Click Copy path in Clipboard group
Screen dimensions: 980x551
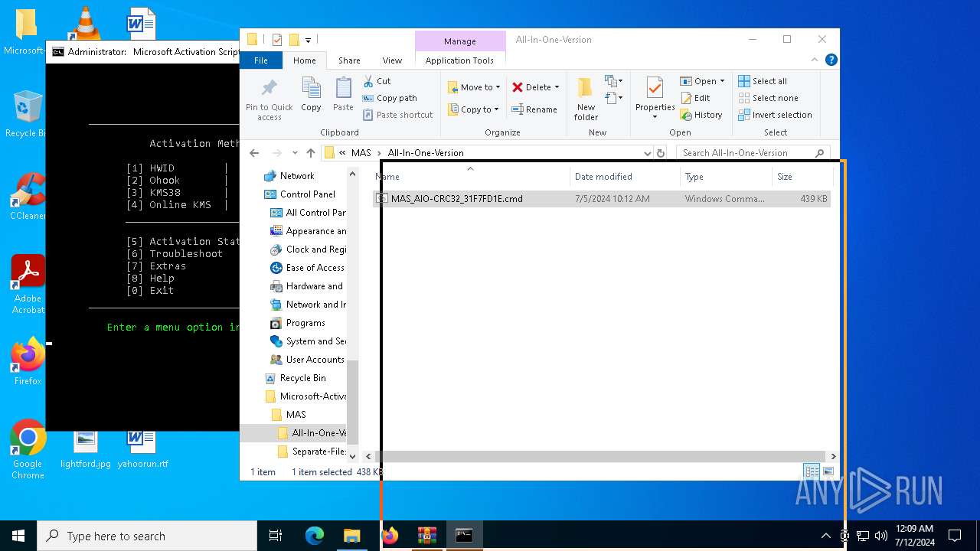point(390,98)
